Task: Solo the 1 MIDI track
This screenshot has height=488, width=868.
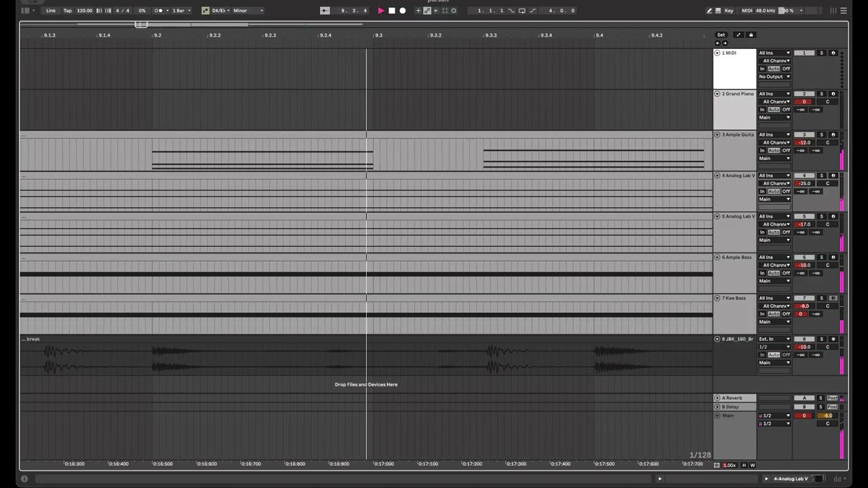Action: [821, 53]
